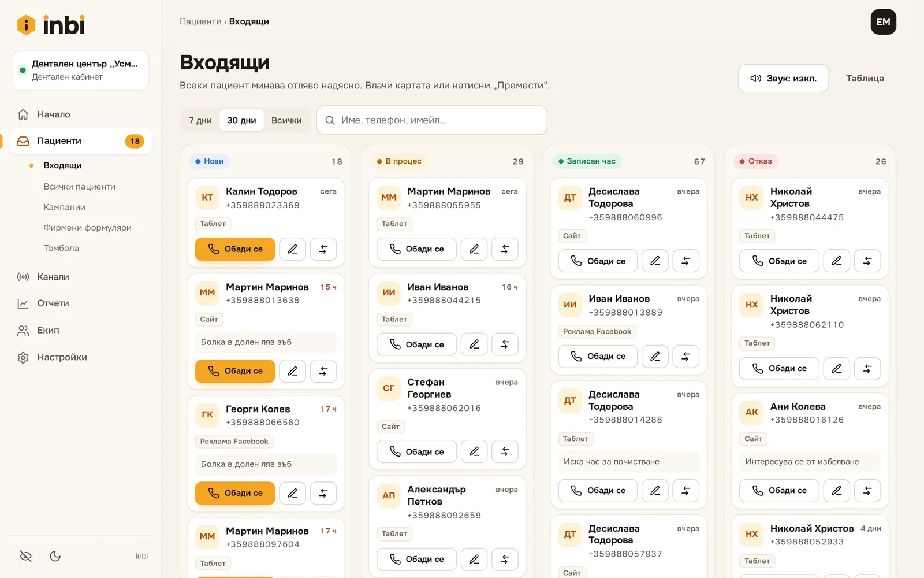Open Начало in the sidebar
The width and height of the screenshot is (924, 578).
tap(80, 114)
